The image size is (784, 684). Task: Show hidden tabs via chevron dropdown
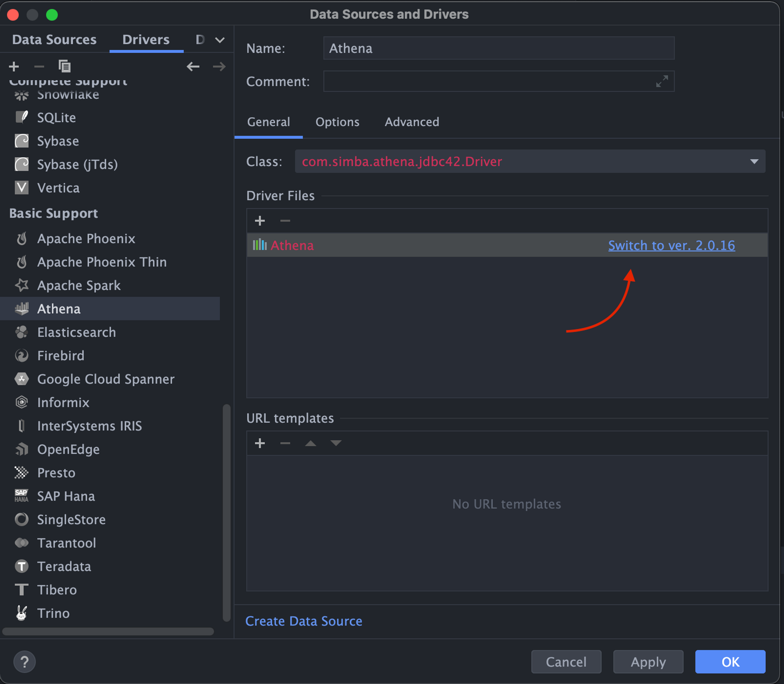pyautogui.click(x=220, y=40)
